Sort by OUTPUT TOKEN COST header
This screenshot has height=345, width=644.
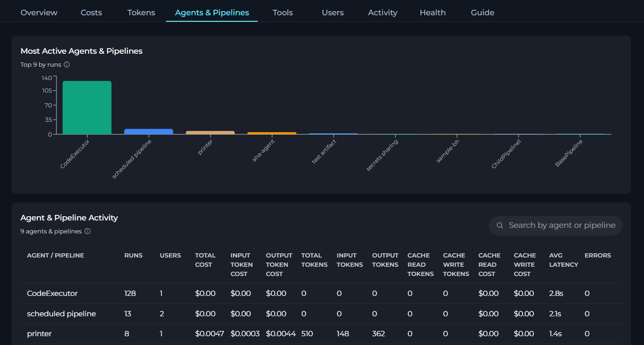[279, 265]
